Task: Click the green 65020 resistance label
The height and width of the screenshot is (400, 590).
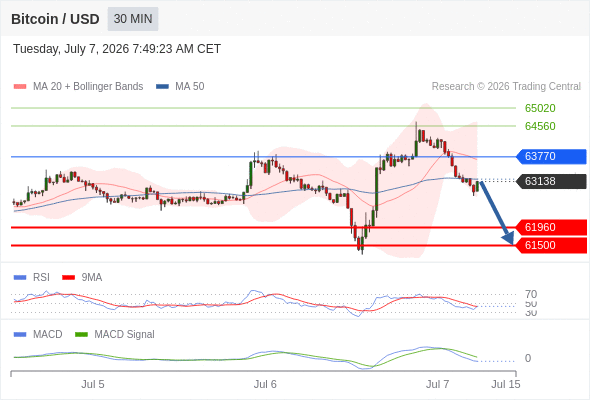Action: click(540, 108)
